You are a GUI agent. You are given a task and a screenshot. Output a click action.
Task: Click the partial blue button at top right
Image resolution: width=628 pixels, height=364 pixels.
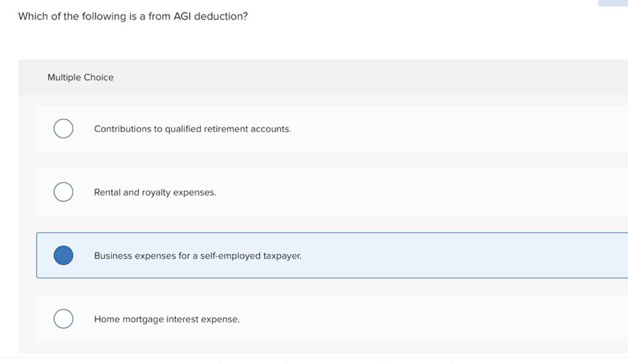[613, 3]
